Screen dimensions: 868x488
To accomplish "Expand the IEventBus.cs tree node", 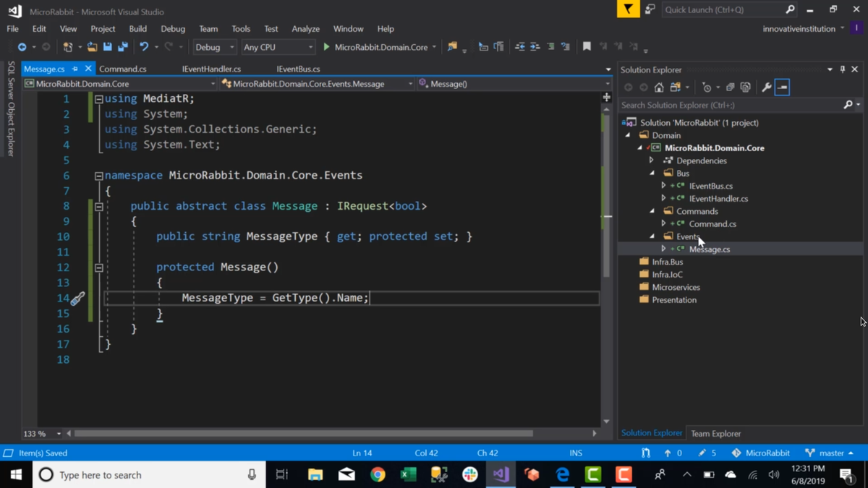I will coord(663,186).
